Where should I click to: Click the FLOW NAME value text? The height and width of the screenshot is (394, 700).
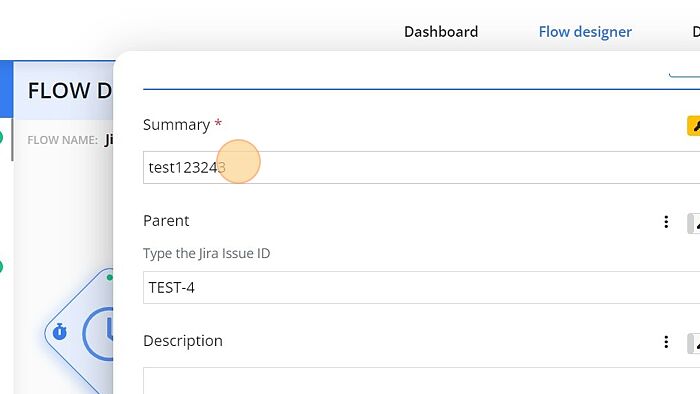pyautogui.click(x=109, y=140)
